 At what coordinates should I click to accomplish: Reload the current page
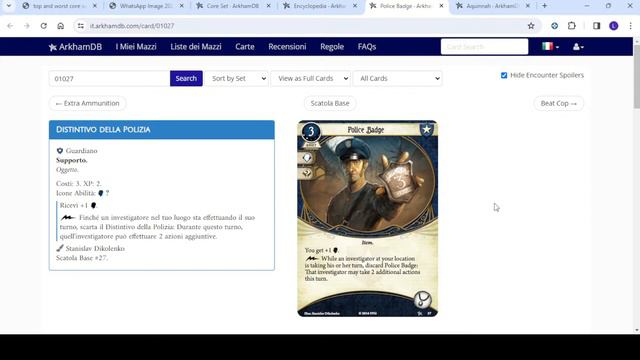point(44,26)
